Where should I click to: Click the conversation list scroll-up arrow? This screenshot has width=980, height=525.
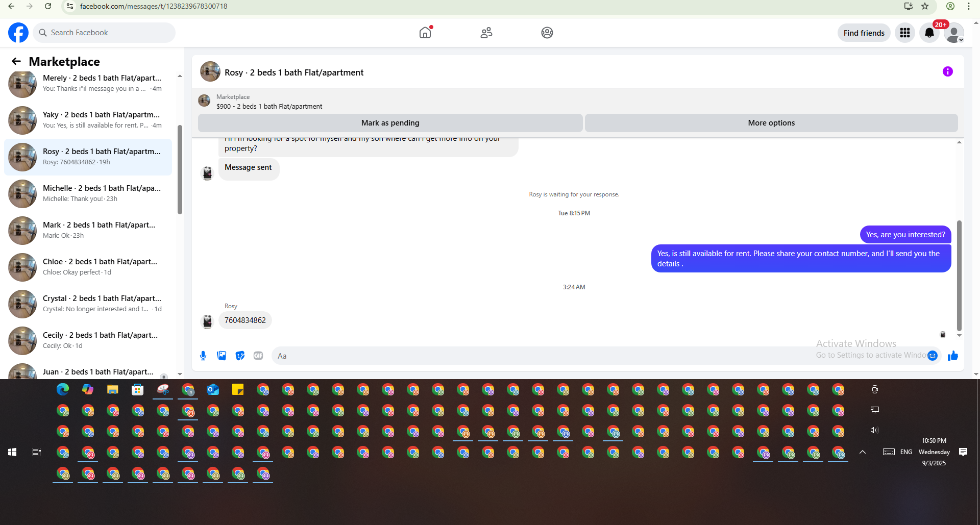180,76
